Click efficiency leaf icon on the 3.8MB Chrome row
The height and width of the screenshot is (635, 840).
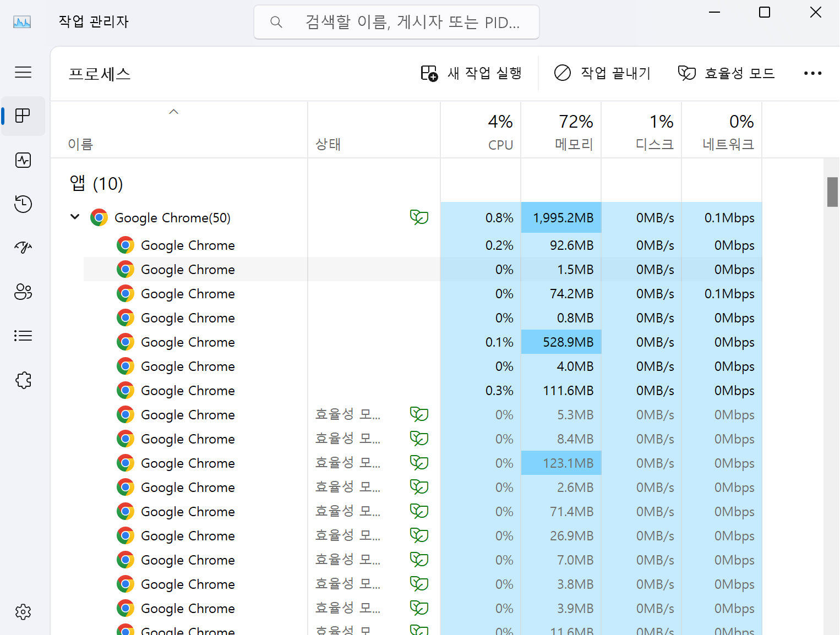coord(419,584)
